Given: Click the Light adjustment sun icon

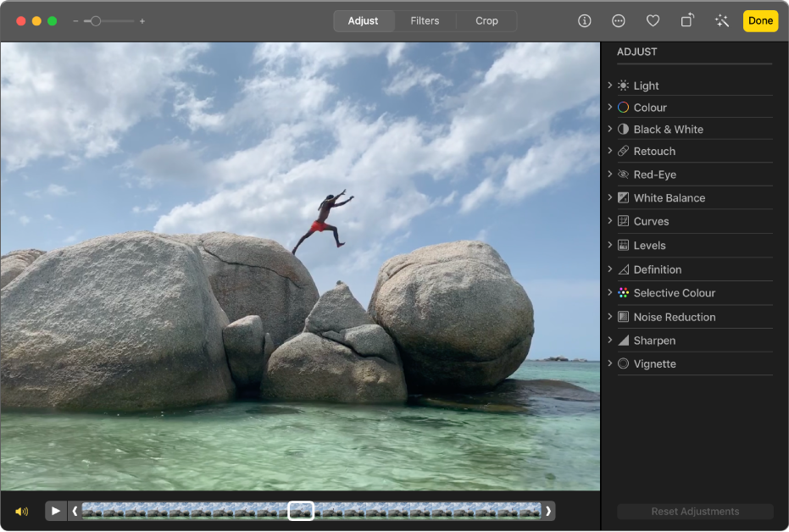Looking at the screenshot, I should coord(624,85).
